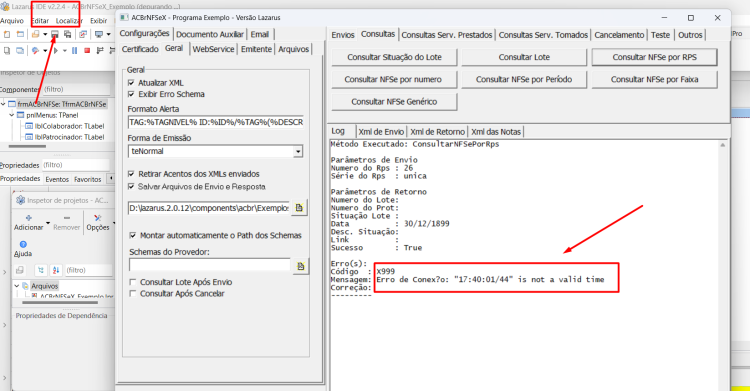750x391 pixels.
Task: Click Open file icon in Lazarus toolbar
Action: (35, 34)
